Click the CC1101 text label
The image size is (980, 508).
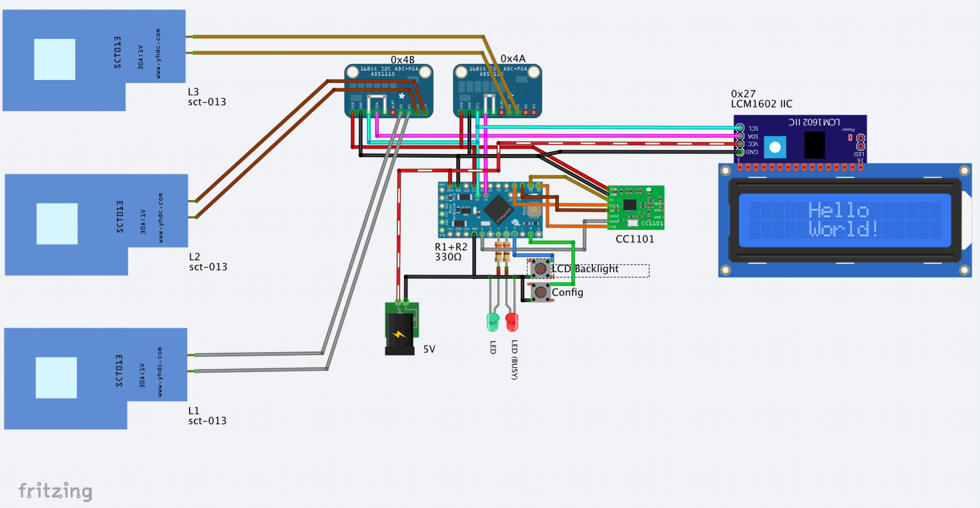tap(635, 239)
